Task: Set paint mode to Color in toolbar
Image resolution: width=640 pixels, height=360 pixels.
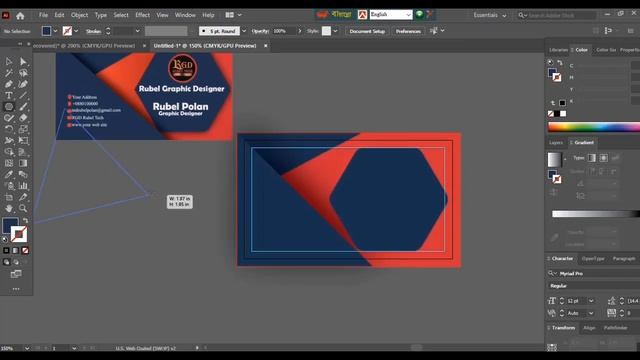Action: pos(6,250)
